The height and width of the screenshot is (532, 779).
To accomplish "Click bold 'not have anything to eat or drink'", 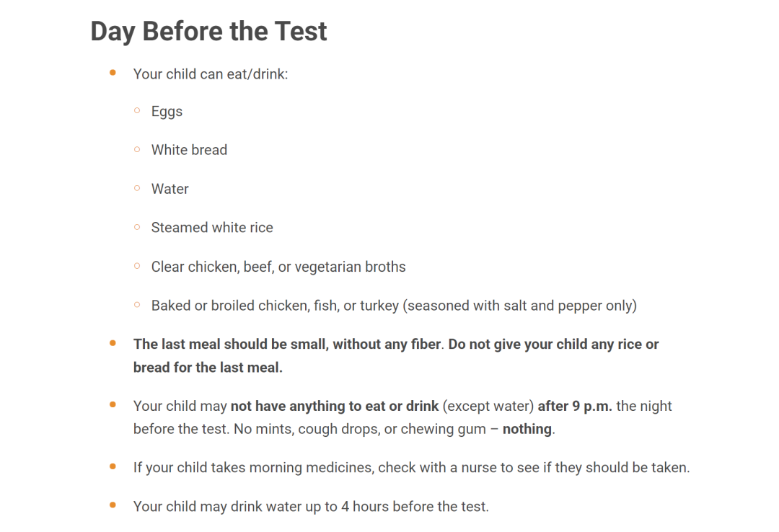I will 335,407.
